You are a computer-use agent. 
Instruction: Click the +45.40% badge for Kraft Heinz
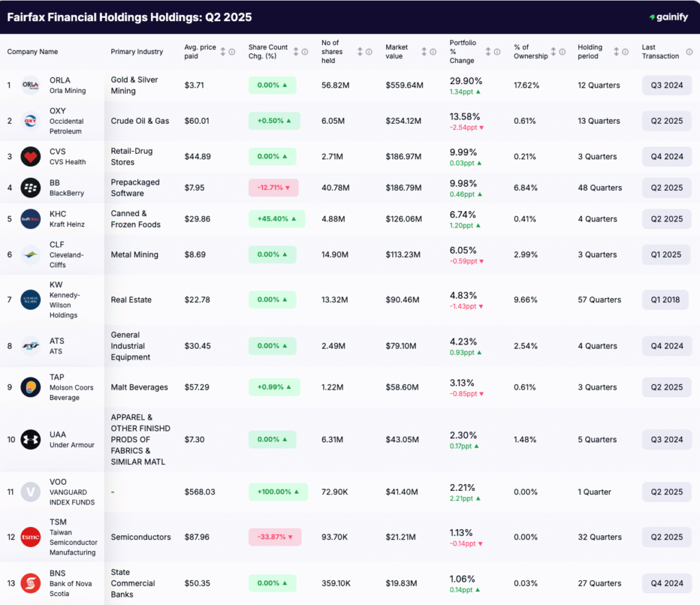coord(276,219)
